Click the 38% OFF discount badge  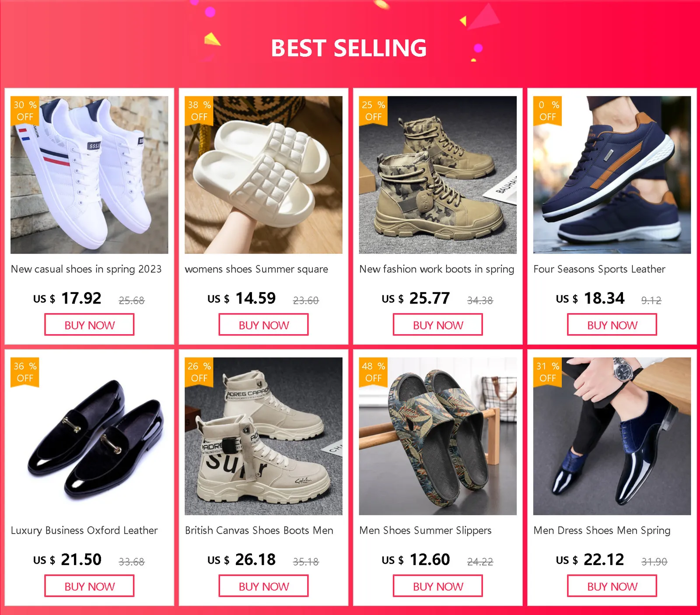(x=199, y=111)
